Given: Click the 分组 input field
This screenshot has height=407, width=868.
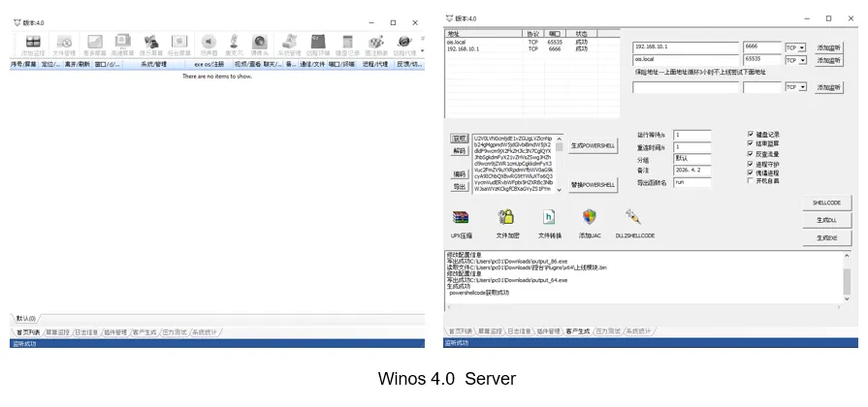Looking at the screenshot, I should [x=691, y=158].
